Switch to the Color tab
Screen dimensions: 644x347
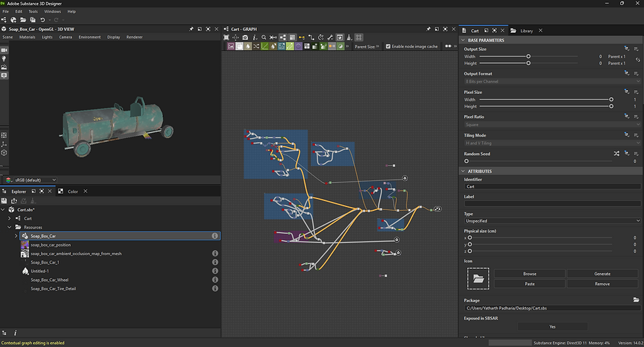[73, 191]
